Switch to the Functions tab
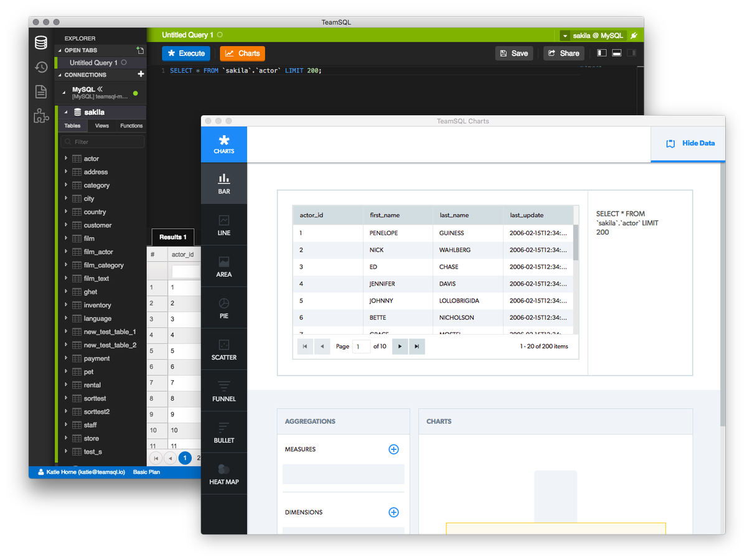The width and height of the screenshot is (747, 560). (x=131, y=126)
